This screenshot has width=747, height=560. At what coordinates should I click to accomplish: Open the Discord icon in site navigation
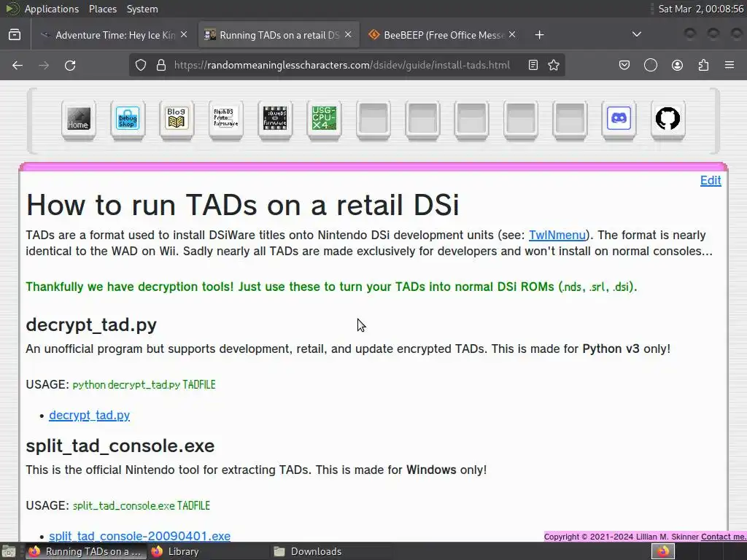(x=619, y=119)
